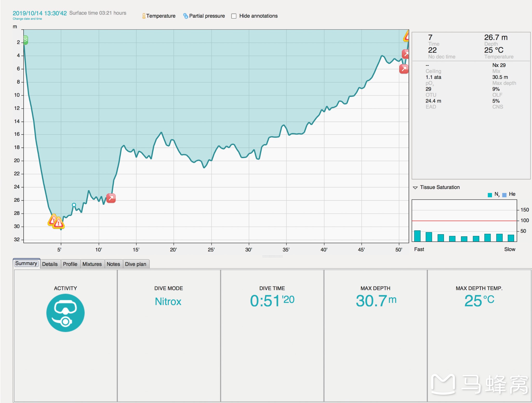Screen dimensions: 532x403
Task: Open the Summary tab
Action: tap(26, 264)
